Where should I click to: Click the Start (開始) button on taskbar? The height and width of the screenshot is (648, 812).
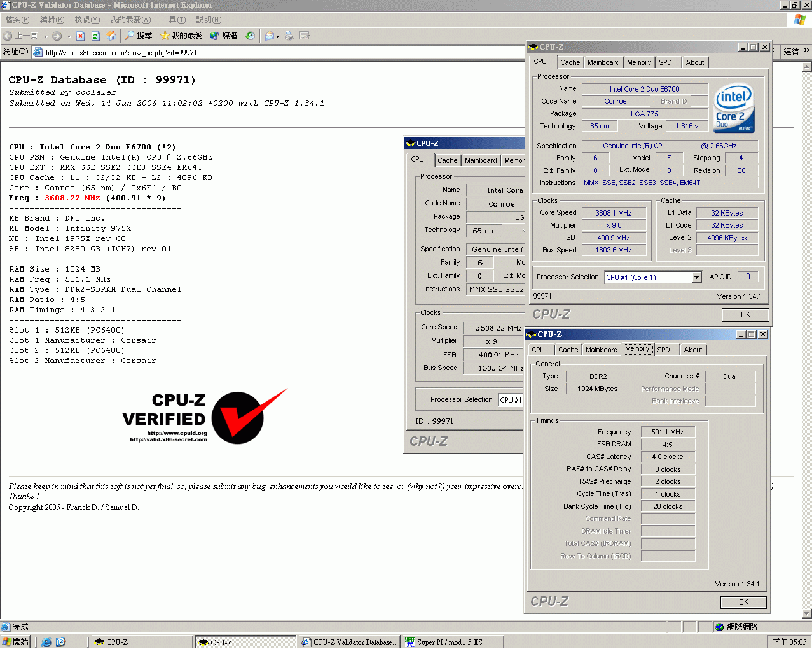coord(16,642)
